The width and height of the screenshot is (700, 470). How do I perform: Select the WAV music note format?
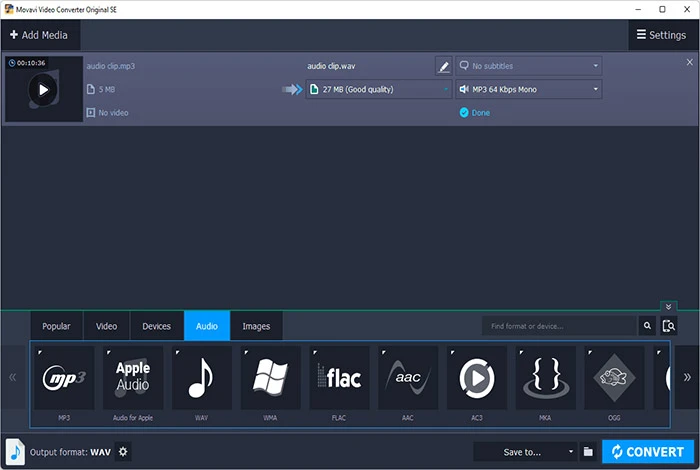[201, 377]
